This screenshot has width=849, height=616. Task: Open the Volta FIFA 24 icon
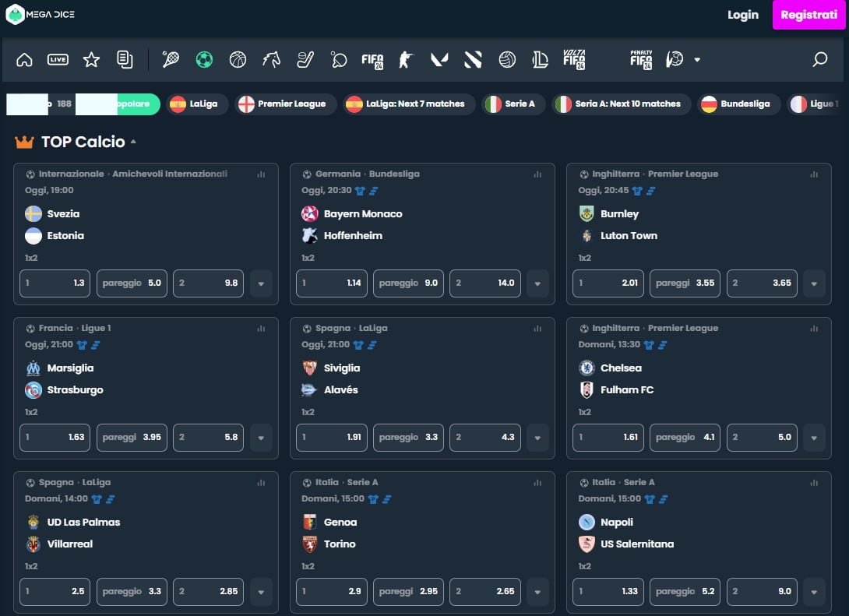tap(574, 59)
